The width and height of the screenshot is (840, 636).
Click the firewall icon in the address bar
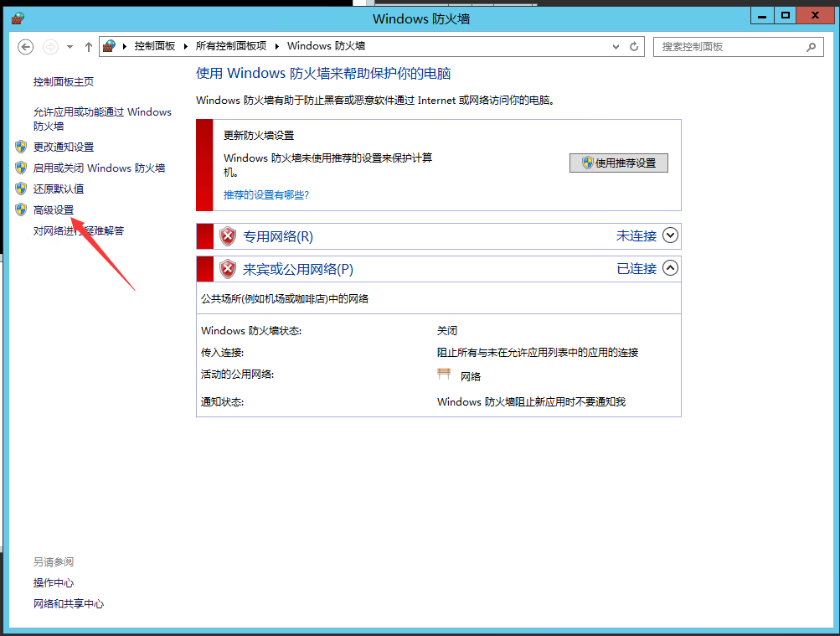(109, 46)
